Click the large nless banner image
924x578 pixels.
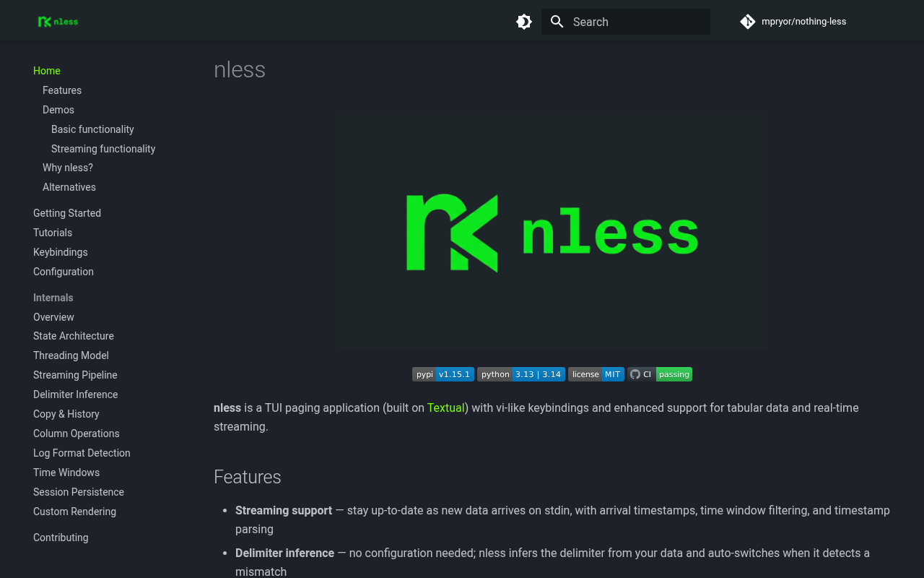[x=552, y=233]
